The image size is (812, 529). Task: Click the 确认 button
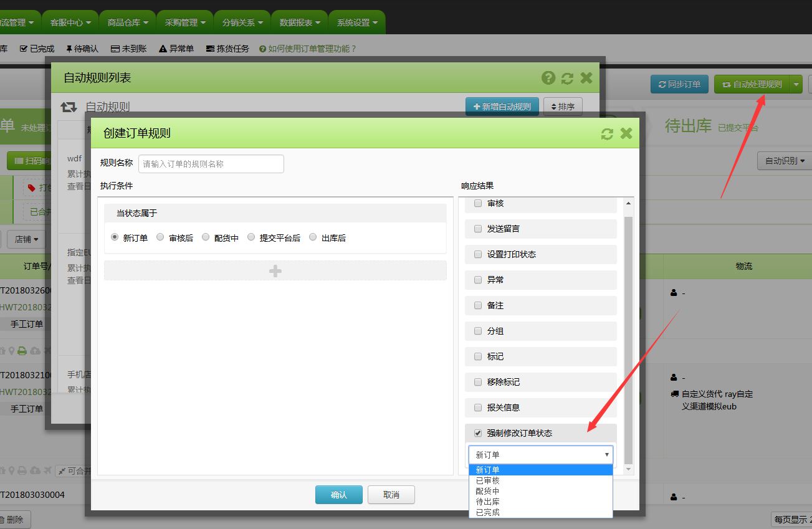339,495
